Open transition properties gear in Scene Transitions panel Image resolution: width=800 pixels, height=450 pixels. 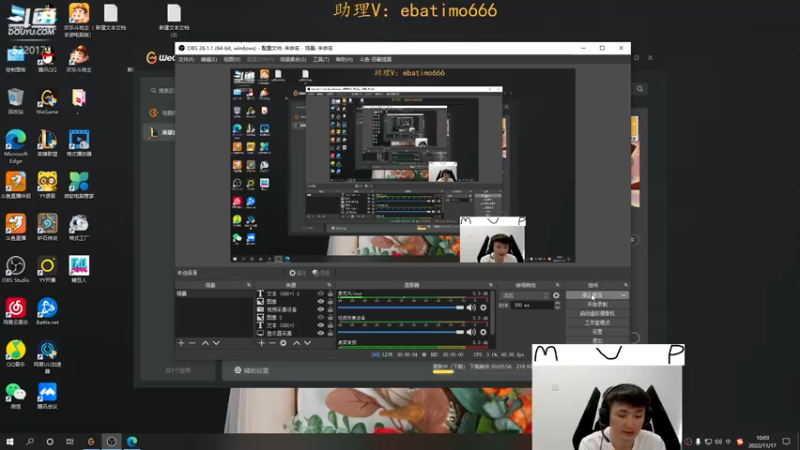click(x=556, y=295)
